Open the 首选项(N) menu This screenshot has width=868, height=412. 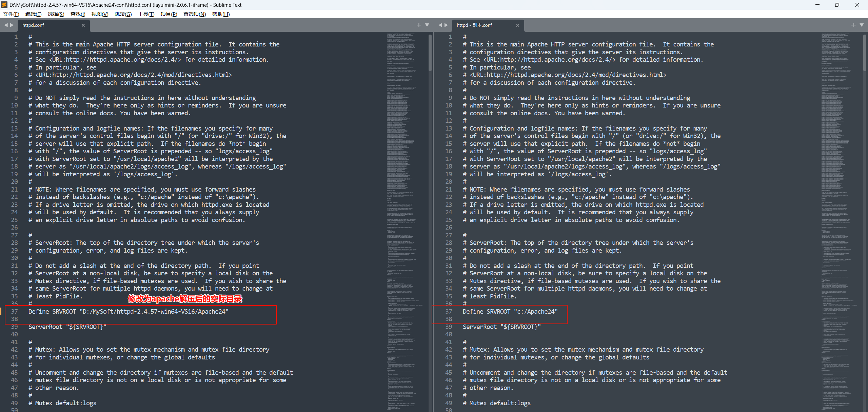point(194,14)
